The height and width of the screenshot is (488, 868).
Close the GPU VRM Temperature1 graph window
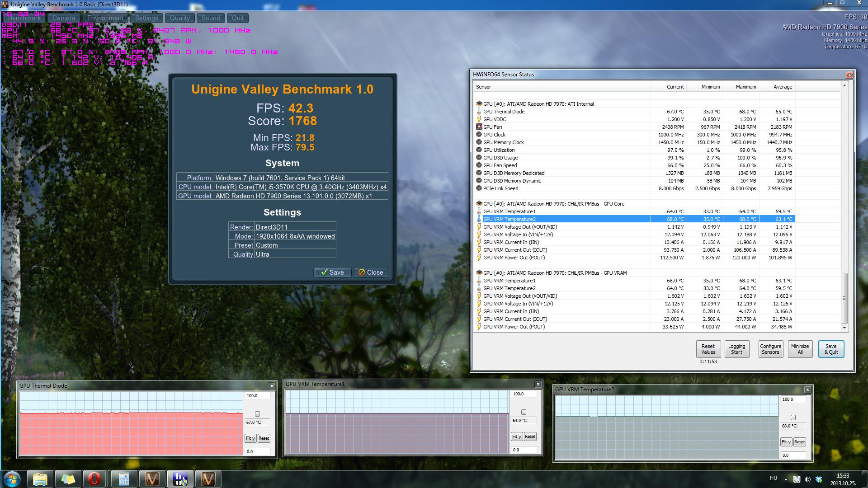tap(538, 384)
